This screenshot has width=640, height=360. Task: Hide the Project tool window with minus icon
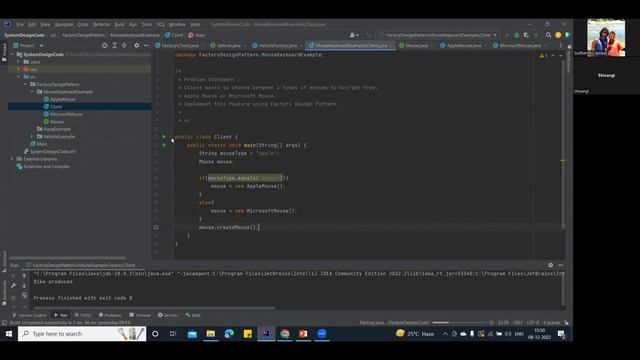tap(146, 45)
